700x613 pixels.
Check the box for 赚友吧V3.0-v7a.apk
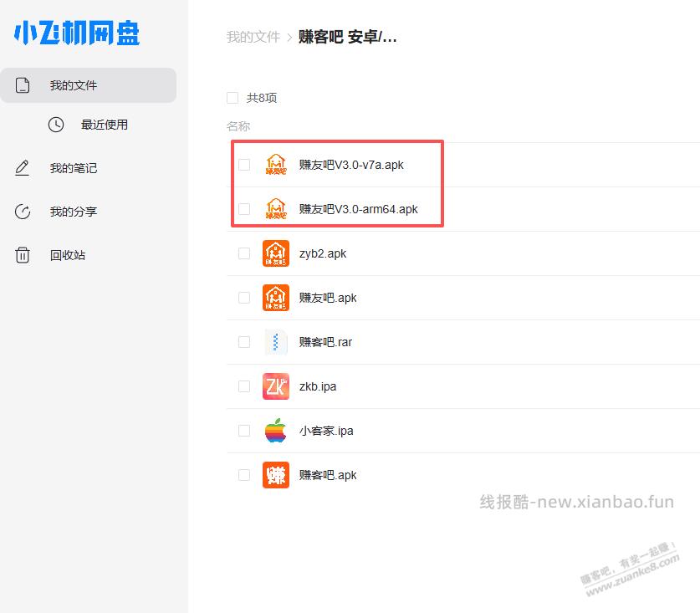(x=244, y=165)
